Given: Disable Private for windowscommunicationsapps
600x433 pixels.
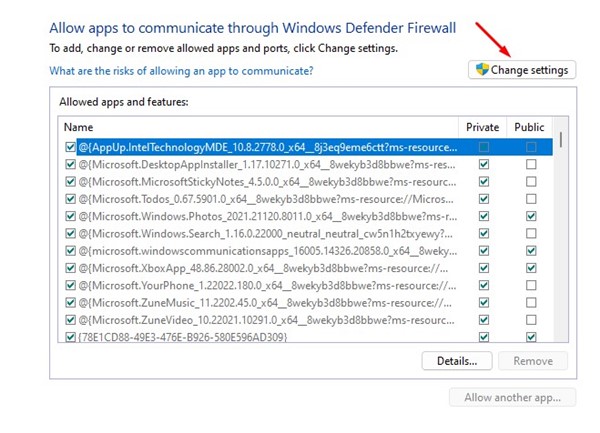Looking at the screenshot, I should (484, 251).
